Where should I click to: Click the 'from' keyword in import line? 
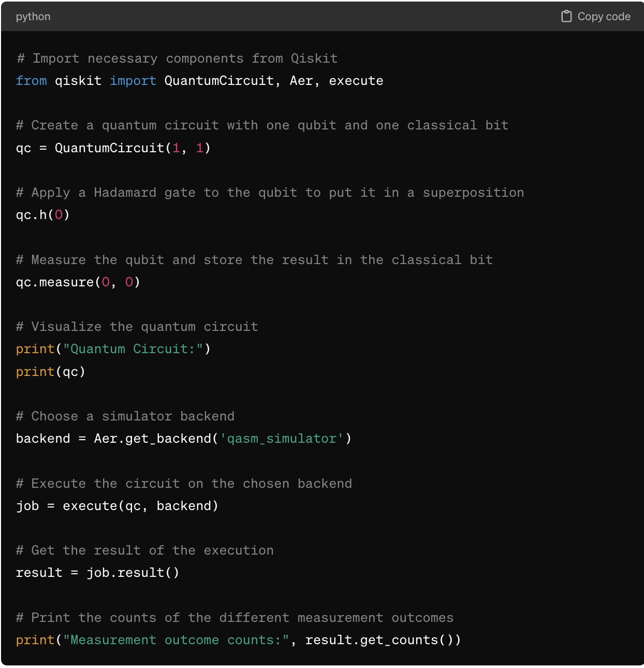[31, 81]
